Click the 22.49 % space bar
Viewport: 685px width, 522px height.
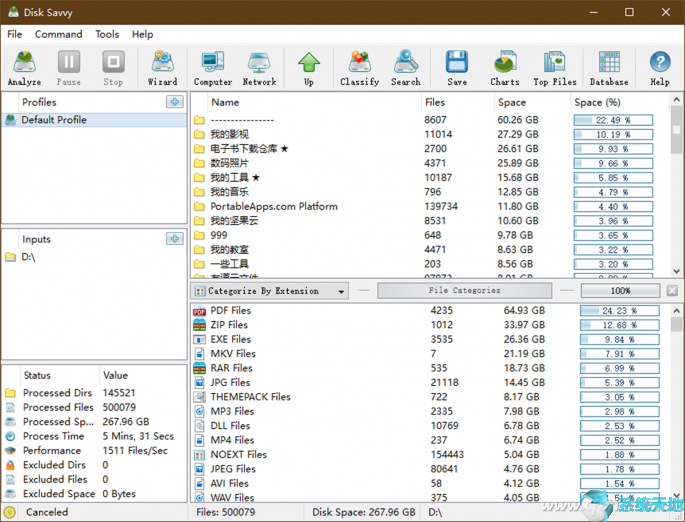pos(613,120)
